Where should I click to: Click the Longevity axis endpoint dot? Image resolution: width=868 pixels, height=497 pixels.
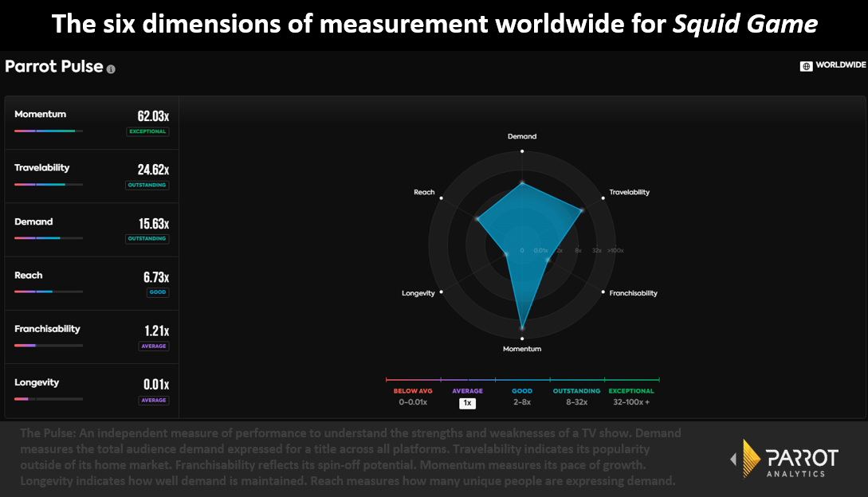(442, 292)
